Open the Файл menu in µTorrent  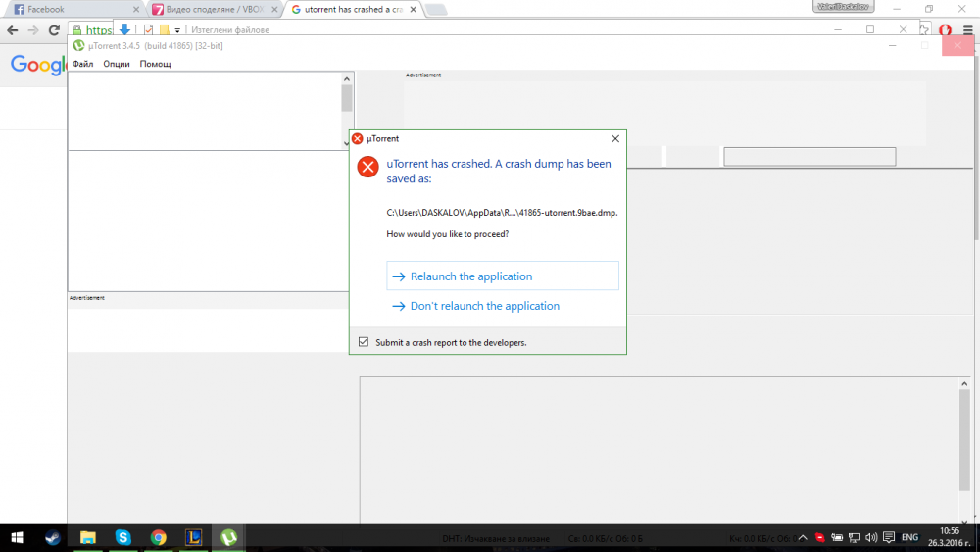pos(82,64)
